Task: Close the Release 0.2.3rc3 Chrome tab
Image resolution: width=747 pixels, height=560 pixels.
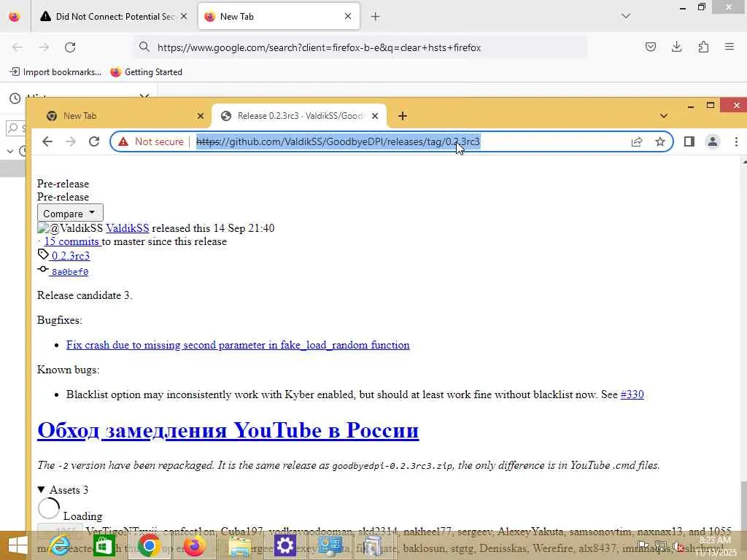Action: [x=375, y=116]
